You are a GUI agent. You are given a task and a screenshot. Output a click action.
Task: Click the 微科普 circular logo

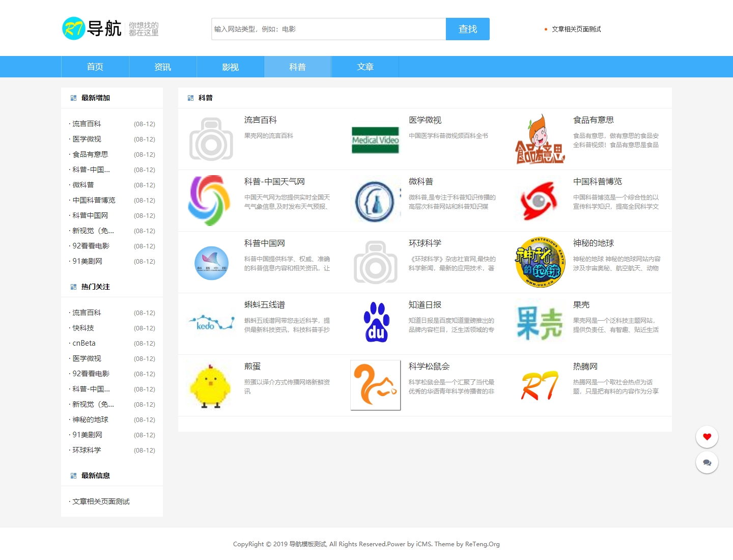375,200
